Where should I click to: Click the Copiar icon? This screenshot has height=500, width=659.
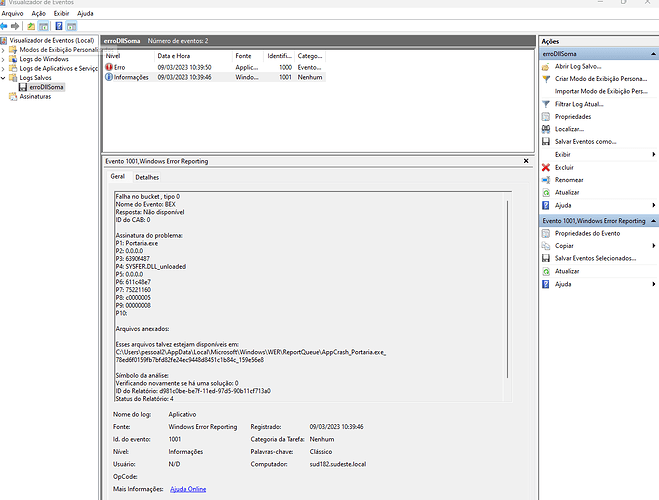coord(546,246)
